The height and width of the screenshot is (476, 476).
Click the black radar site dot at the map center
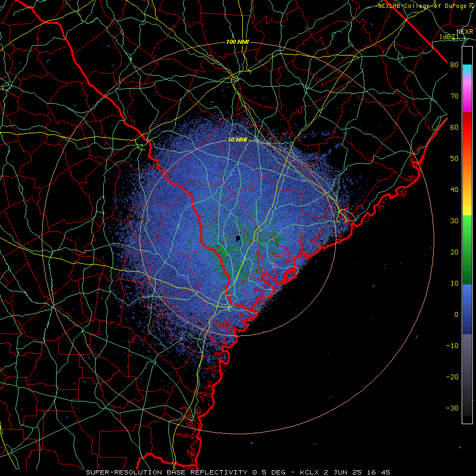click(238, 238)
